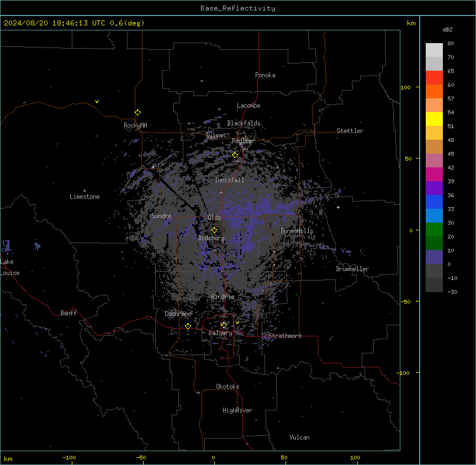
Task: Select the light gray 80 dBZ legend swatch
Action: 434,50
